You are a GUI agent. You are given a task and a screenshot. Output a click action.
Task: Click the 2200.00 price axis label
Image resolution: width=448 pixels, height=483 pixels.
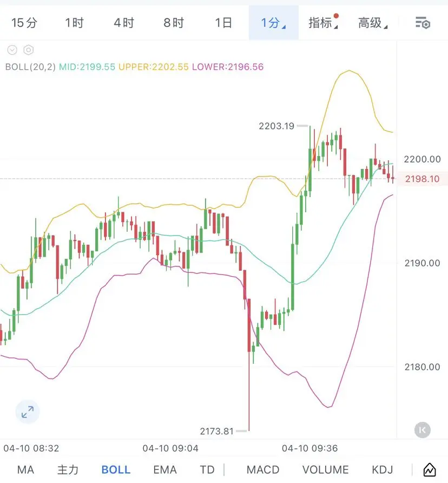pos(422,159)
